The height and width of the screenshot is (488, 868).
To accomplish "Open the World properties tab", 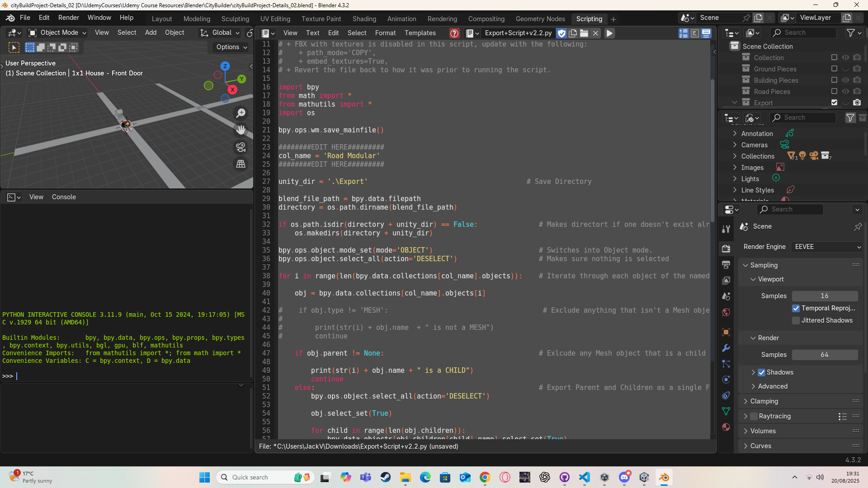I will [726, 312].
